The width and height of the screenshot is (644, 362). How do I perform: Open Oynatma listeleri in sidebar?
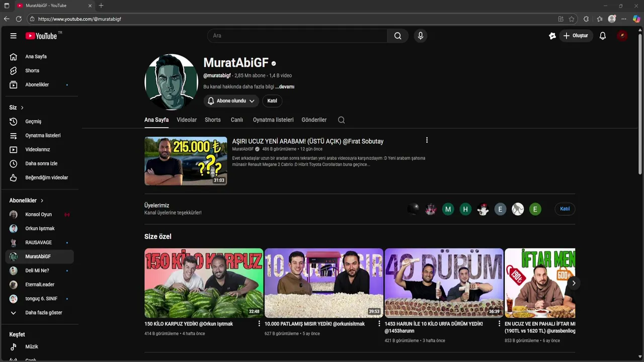pos(40,135)
